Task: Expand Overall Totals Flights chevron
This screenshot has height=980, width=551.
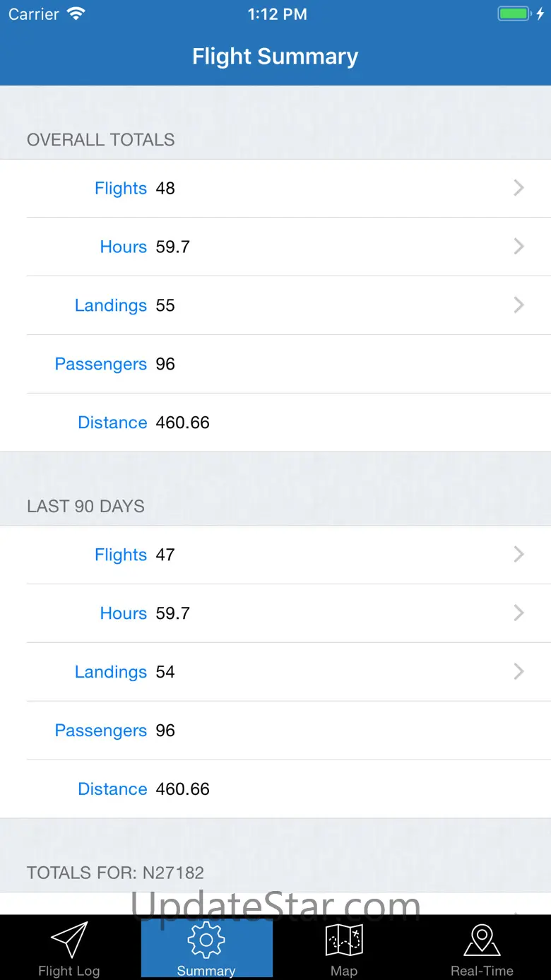Action: click(x=519, y=188)
